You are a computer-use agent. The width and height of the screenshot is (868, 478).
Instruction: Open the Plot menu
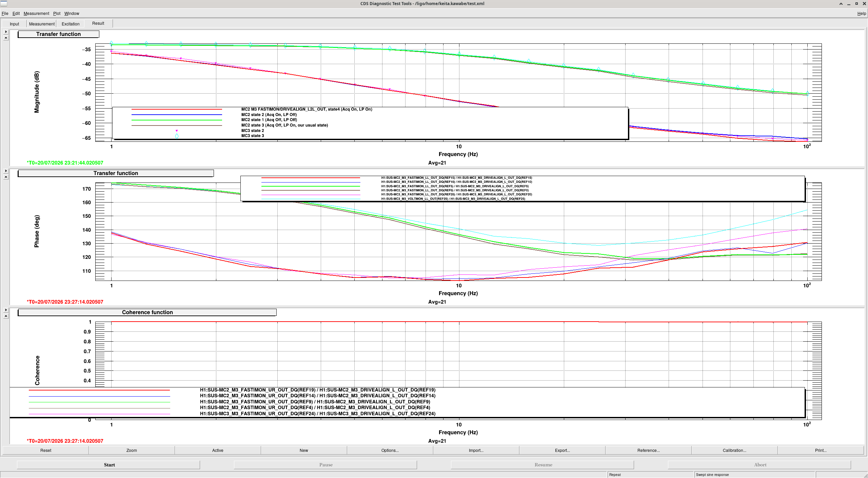coord(57,14)
